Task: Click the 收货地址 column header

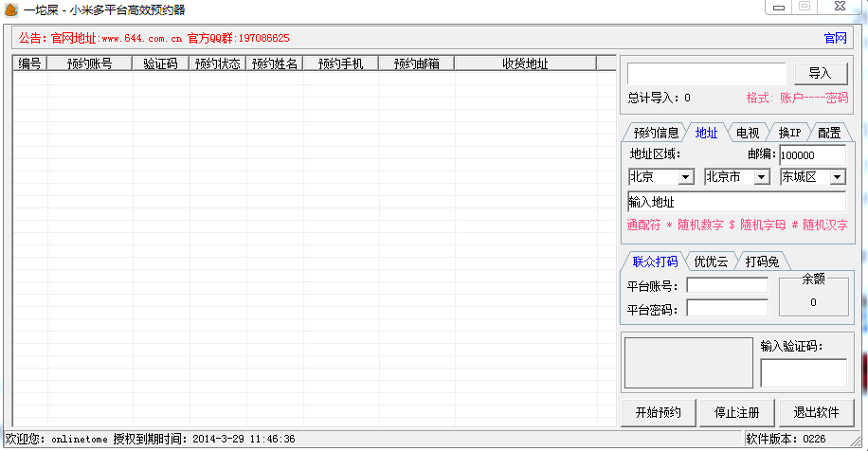Action: (525, 63)
